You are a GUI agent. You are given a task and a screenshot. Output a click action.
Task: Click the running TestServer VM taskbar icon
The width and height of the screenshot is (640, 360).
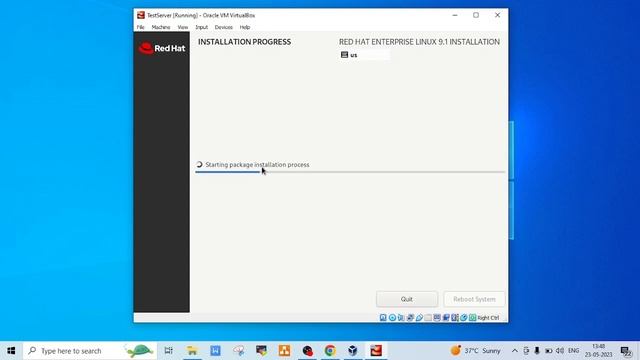376,351
